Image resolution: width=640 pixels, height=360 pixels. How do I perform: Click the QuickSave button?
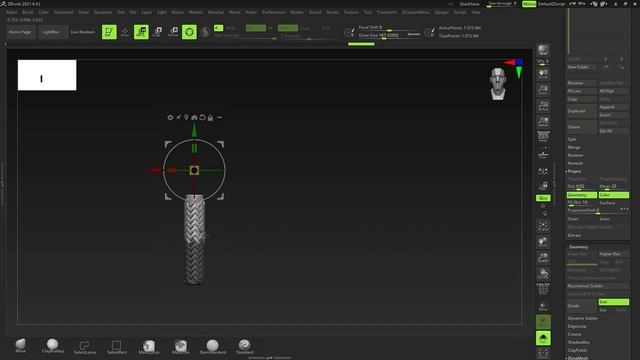tap(469, 4)
